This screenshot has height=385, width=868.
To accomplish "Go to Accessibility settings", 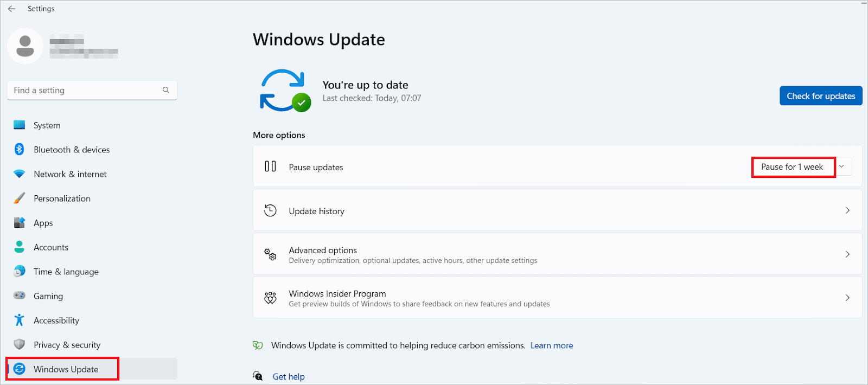I will coord(92,320).
